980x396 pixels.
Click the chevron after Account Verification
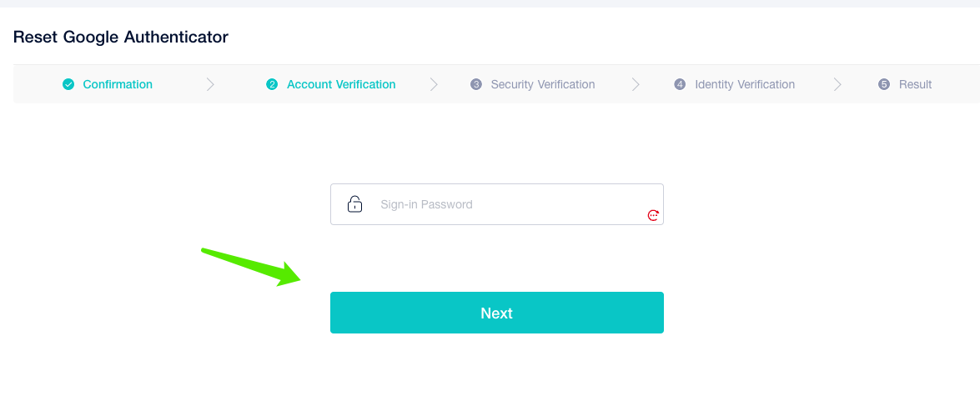[434, 84]
